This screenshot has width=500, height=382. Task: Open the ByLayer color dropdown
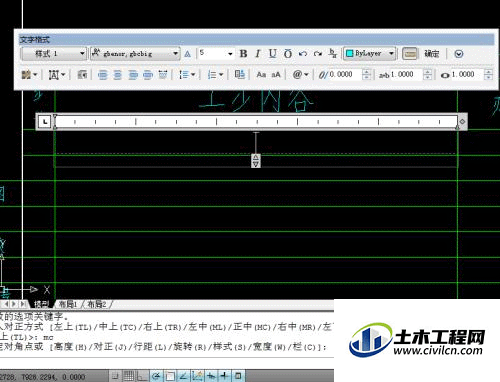click(x=370, y=54)
